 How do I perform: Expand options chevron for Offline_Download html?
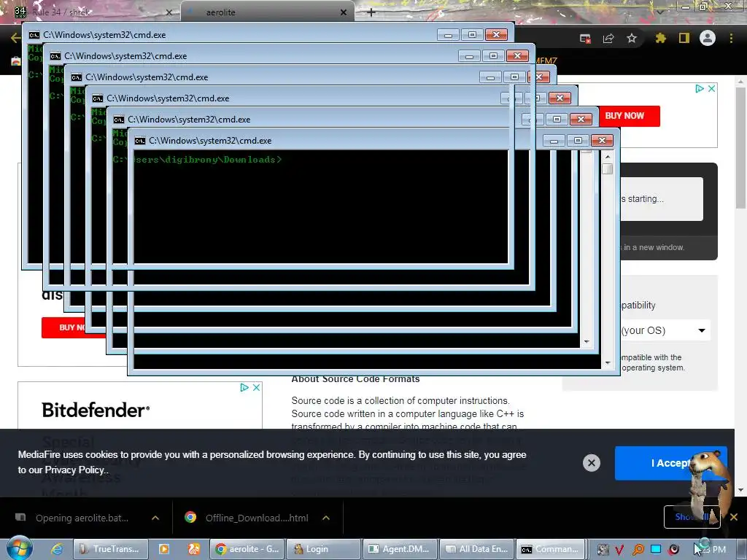[x=326, y=518]
